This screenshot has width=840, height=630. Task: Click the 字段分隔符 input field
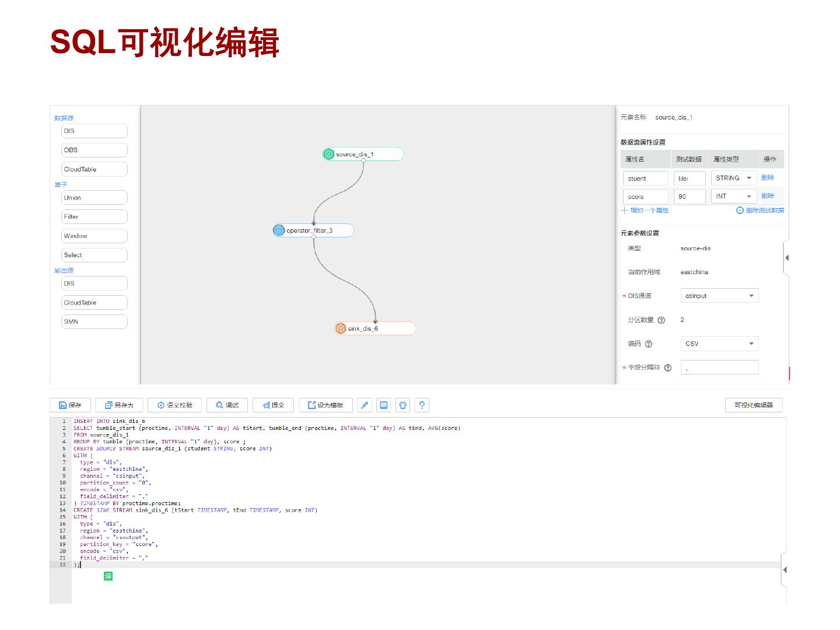(719, 367)
